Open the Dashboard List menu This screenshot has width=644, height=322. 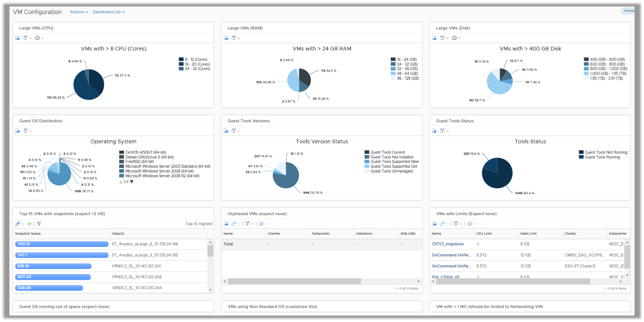tap(108, 12)
